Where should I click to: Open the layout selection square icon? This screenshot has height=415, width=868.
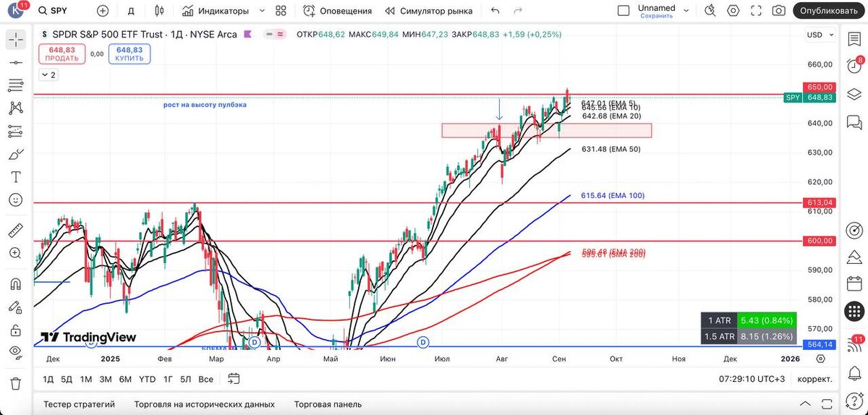pyautogui.click(x=624, y=11)
